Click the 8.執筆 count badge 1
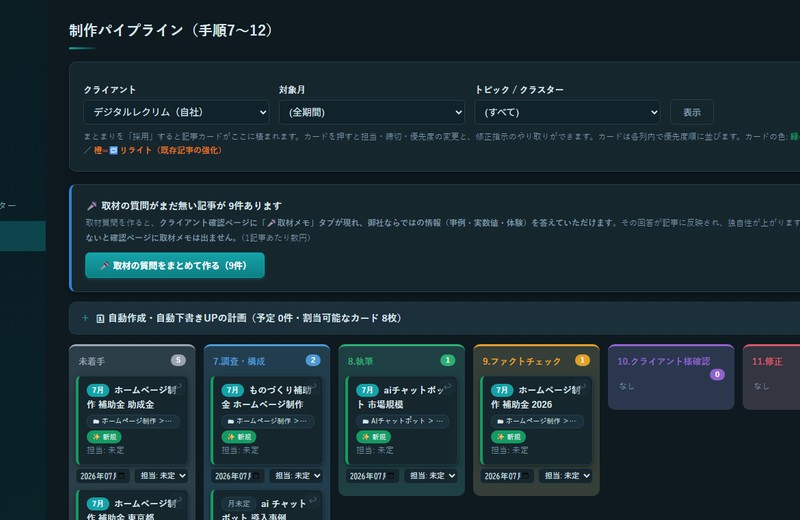 pos(447,360)
